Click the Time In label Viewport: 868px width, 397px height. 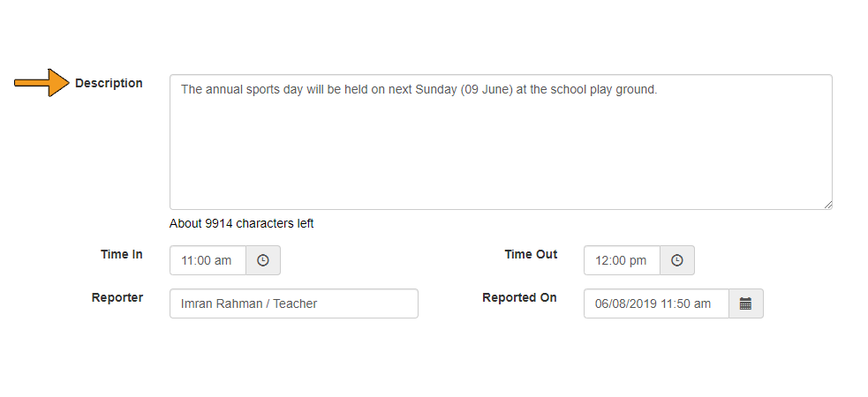pos(122,254)
